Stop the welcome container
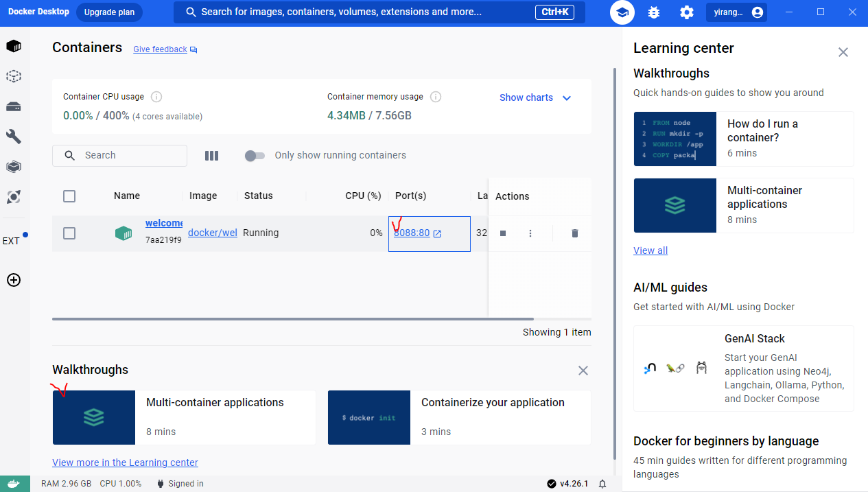 tap(503, 233)
